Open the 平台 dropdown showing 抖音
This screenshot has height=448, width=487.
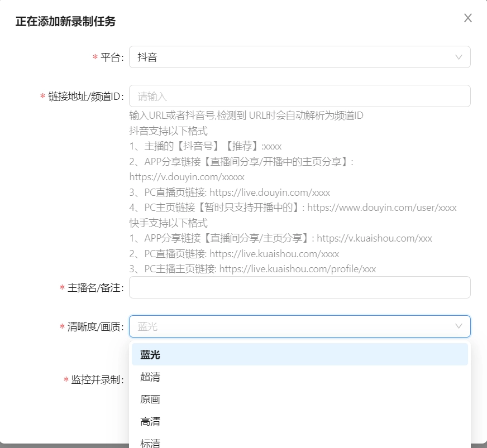coord(300,57)
